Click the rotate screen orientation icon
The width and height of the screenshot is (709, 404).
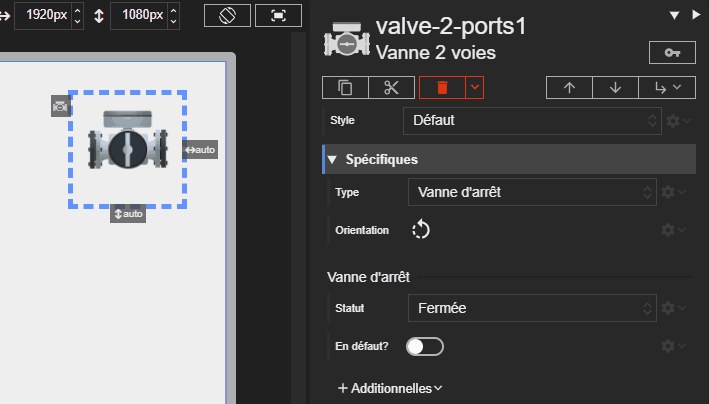click(x=227, y=16)
